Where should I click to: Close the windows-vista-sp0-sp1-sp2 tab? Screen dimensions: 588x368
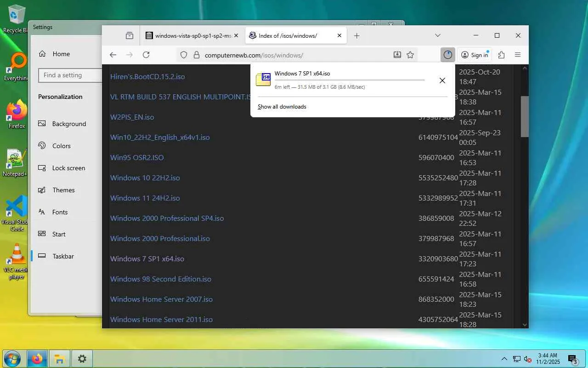pos(236,35)
